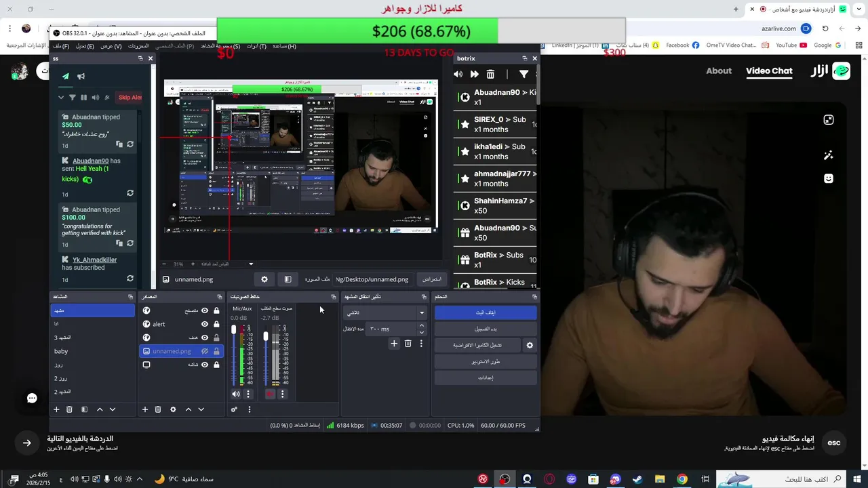Open virtual camera settings gear icon

(530, 345)
